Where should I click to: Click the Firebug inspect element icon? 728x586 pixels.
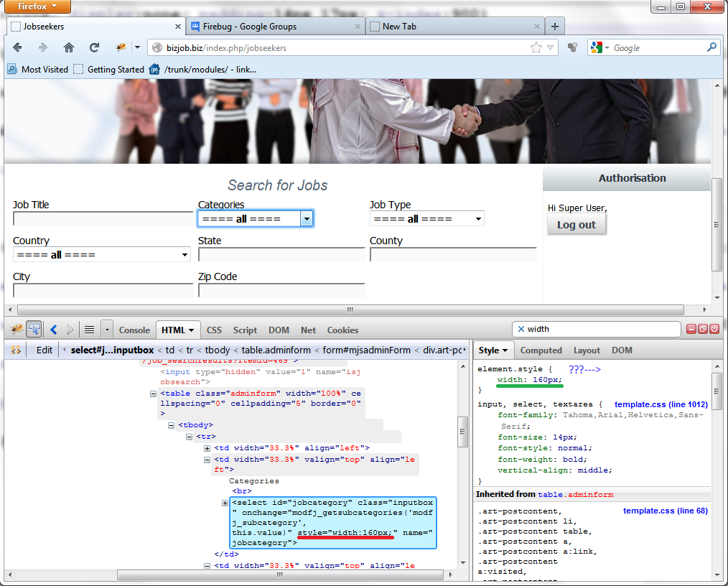pyautogui.click(x=34, y=330)
